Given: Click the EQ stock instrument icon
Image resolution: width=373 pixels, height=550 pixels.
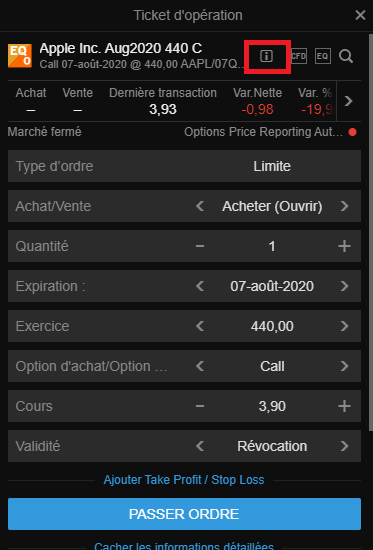Looking at the screenshot, I should (x=322, y=56).
